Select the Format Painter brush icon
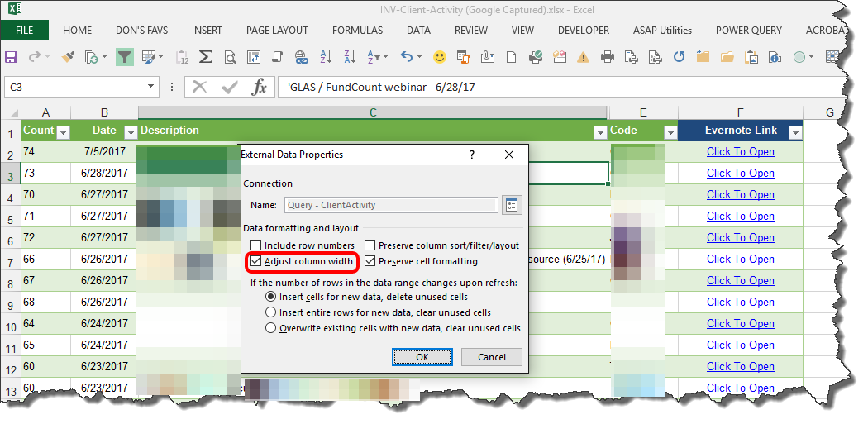Image resolution: width=868 pixels, height=424 pixels. tap(68, 56)
